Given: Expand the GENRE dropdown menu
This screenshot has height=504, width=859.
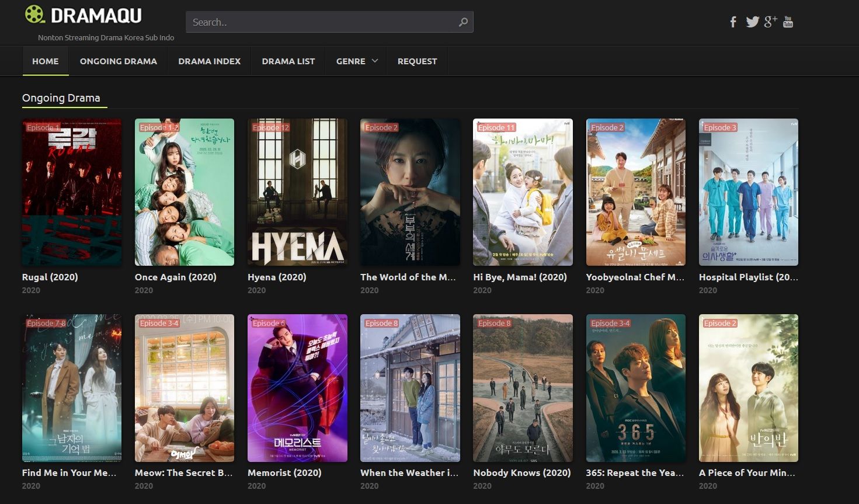Looking at the screenshot, I should pyautogui.click(x=357, y=61).
